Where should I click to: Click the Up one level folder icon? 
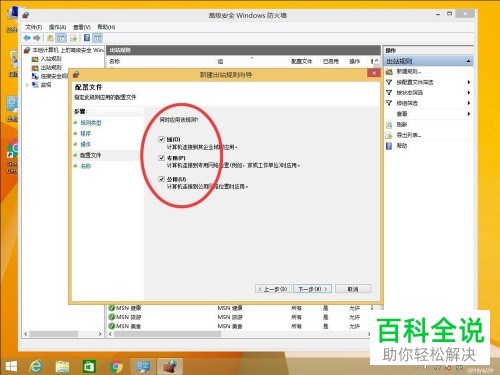50,38
